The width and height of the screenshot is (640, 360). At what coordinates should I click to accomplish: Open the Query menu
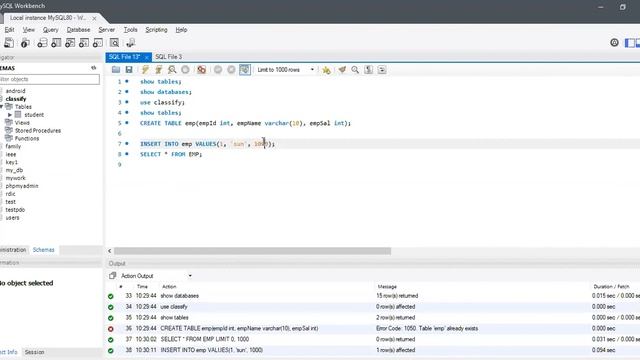(51, 30)
